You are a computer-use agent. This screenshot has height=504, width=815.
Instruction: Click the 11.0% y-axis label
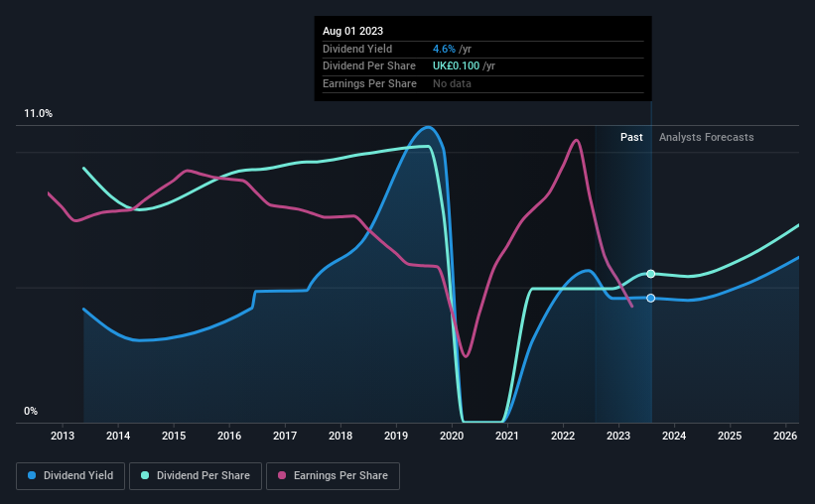[x=39, y=114]
